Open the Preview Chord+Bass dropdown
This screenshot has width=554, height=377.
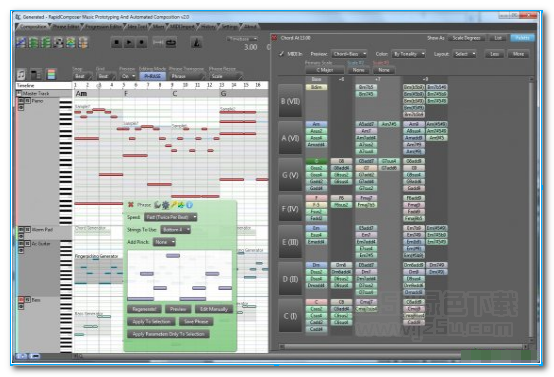pos(349,54)
